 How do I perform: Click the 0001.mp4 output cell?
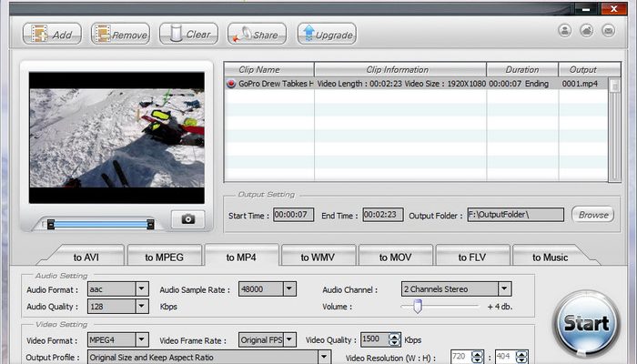pyautogui.click(x=581, y=84)
